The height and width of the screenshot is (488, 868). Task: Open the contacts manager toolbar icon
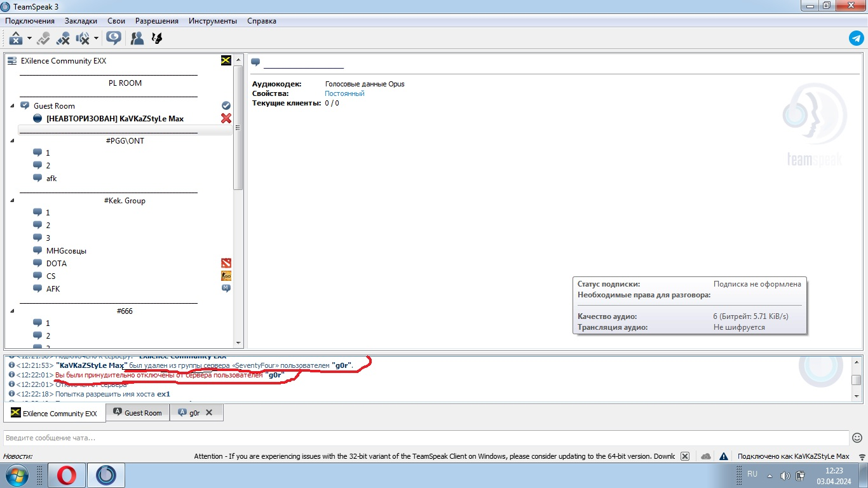click(x=137, y=39)
